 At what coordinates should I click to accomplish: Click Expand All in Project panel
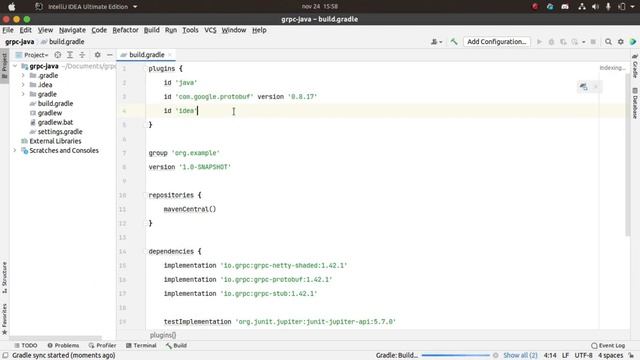(x=70, y=55)
